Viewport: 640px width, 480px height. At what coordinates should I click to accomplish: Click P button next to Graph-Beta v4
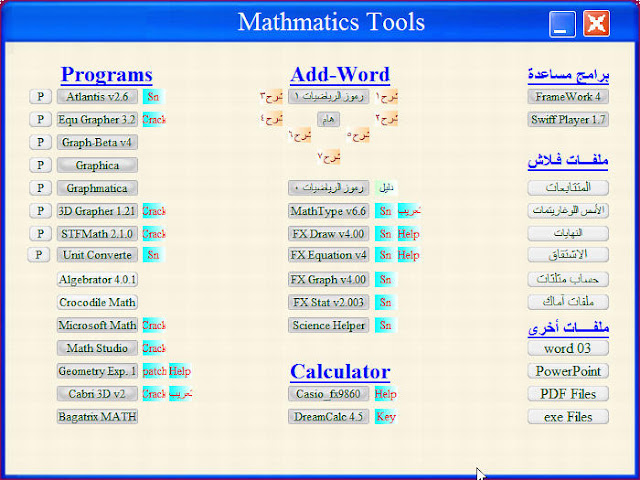point(40,142)
